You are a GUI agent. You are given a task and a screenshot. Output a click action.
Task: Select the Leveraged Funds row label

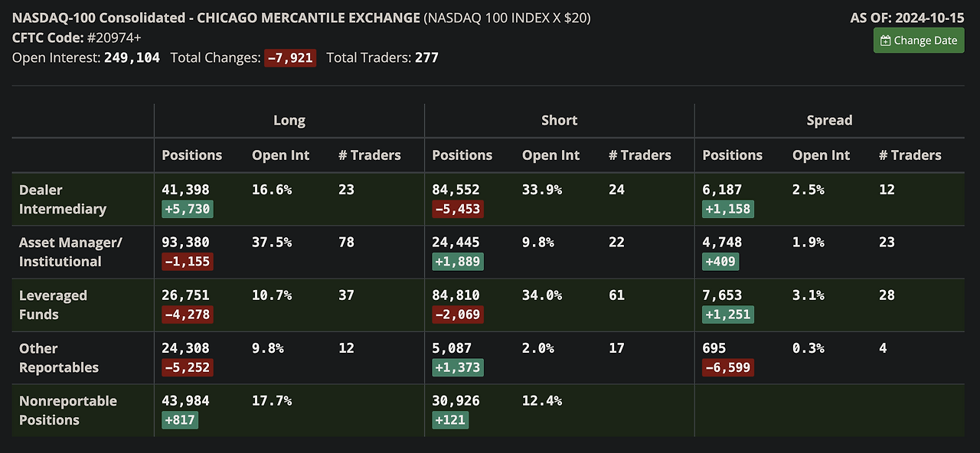click(x=53, y=305)
